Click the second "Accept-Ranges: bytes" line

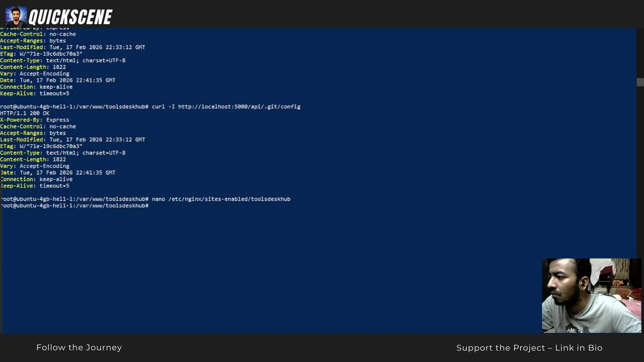coord(33,133)
